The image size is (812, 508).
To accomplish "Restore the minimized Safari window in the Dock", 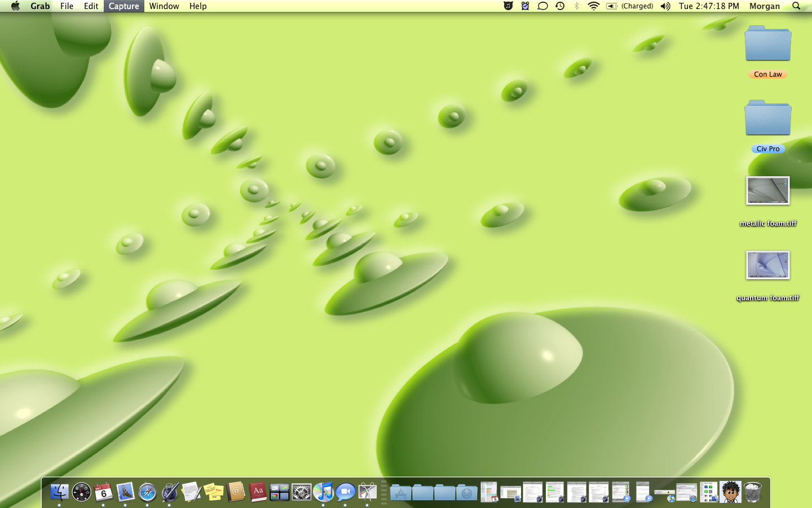I will (687, 493).
